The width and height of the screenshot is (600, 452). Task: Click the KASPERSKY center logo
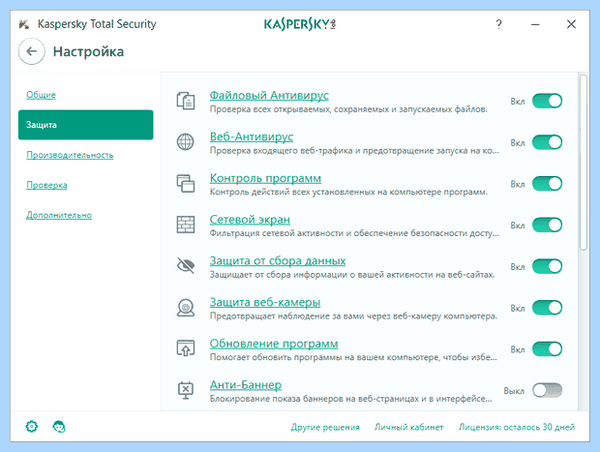(300, 24)
